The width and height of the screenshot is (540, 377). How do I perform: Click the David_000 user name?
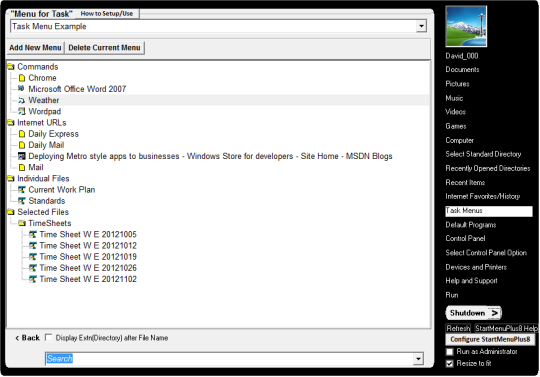461,56
